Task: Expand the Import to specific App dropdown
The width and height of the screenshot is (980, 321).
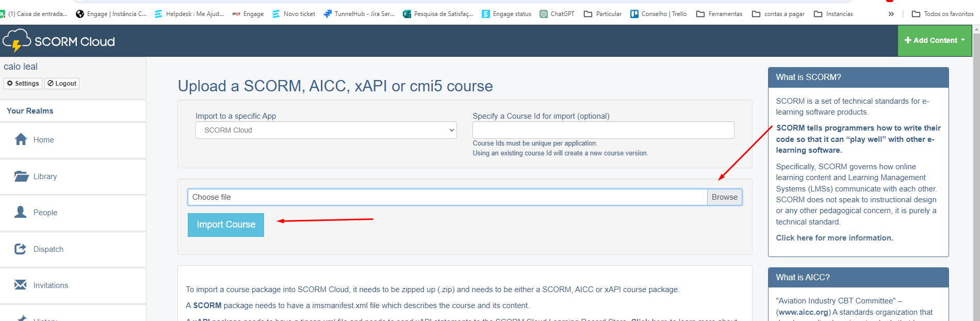Action: tap(326, 130)
